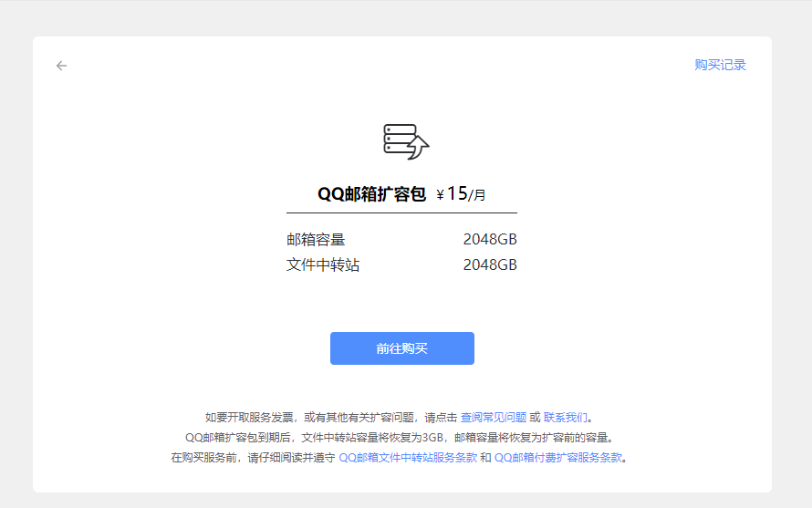812x508 pixels.
Task: Open the 查阅常见问题 link
Action: coord(493,417)
